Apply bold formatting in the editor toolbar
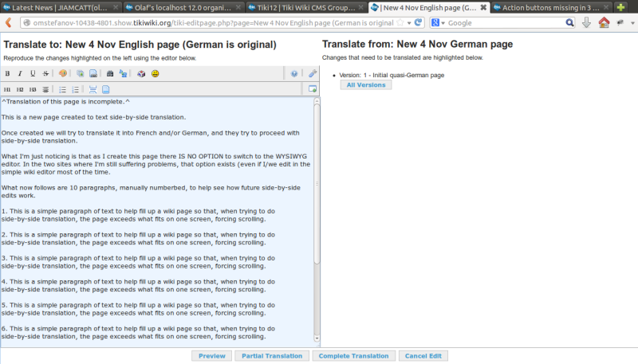Viewport: 638px width, 364px height. 7,73
